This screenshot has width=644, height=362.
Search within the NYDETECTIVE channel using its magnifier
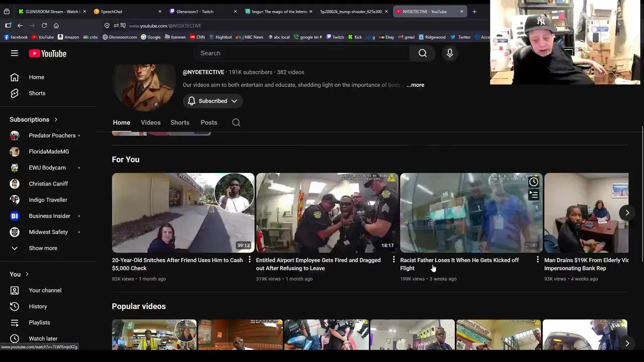point(236,123)
